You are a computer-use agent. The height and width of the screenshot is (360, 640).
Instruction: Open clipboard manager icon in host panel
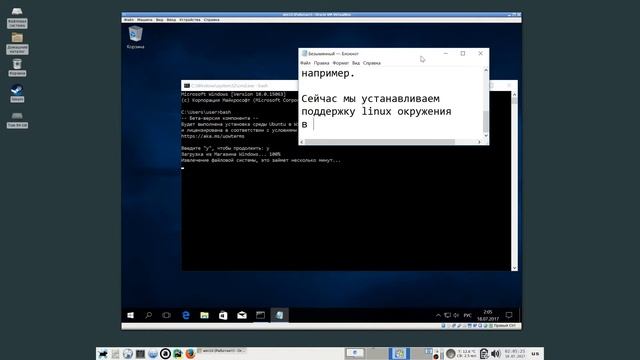click(x=484, y=353)
